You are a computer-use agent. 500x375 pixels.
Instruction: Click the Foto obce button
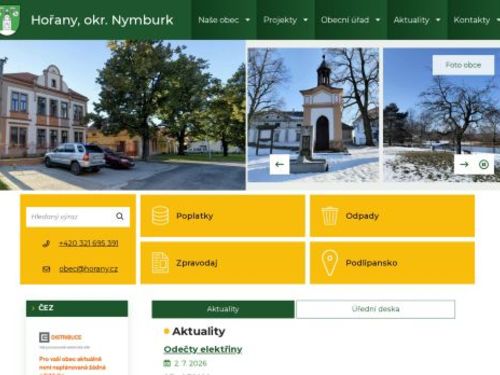[x=463, y=65]
